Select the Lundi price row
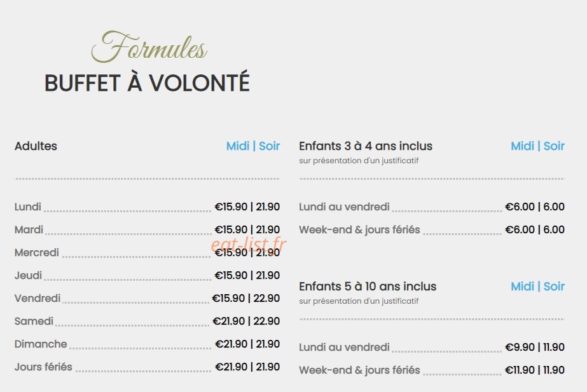 147,207
